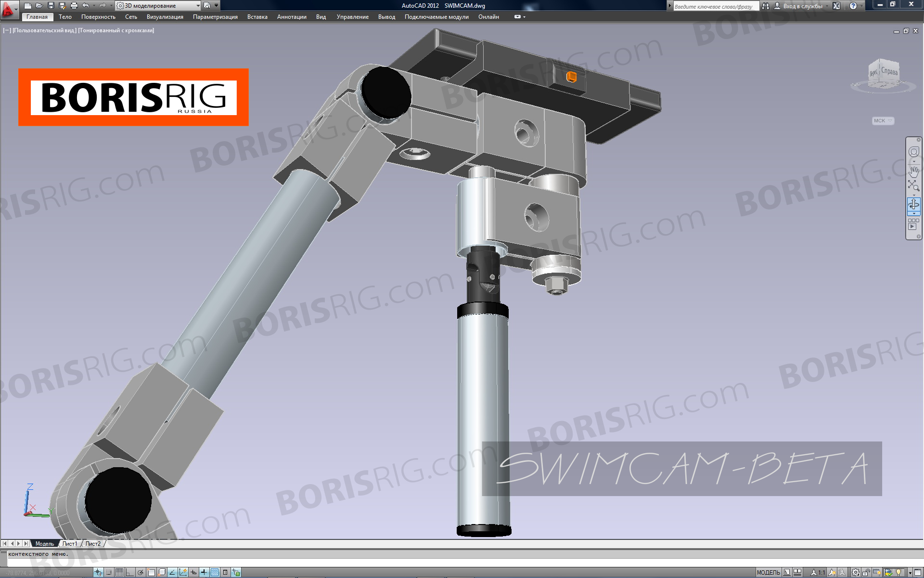
Task: Open the Вид ribbon tab
Action: (321, 17)
